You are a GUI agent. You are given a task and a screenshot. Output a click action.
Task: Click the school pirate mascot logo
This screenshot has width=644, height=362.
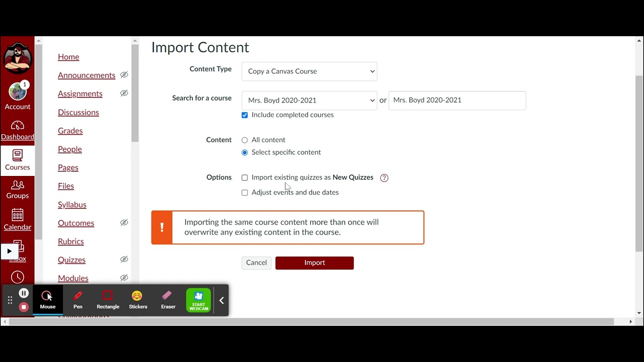18,58
